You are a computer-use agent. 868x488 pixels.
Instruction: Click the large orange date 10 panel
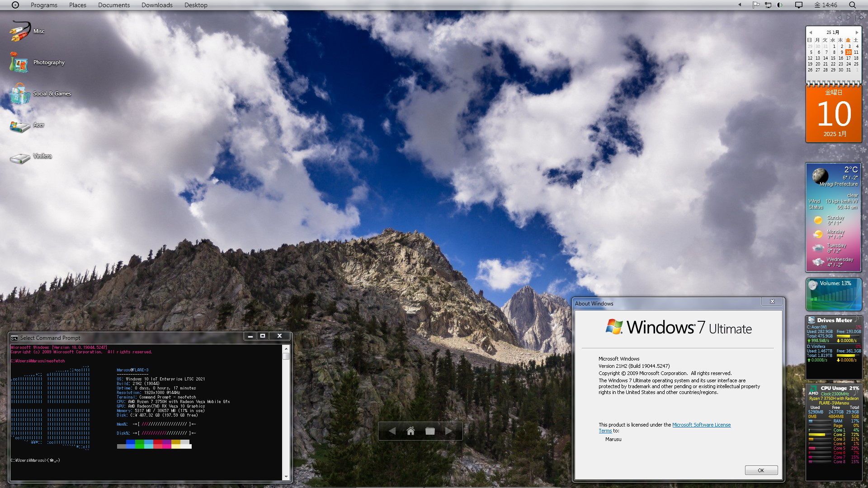point(834,113)
